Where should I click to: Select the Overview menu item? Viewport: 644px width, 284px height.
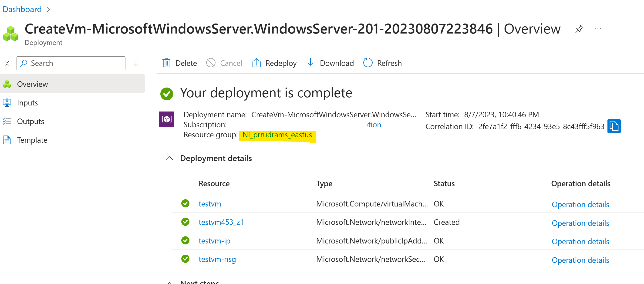click(73, 84)
